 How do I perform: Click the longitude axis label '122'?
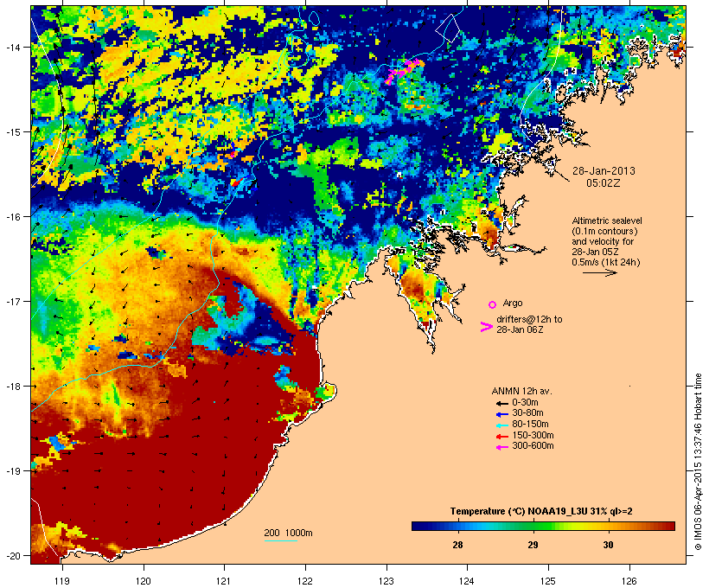305,581
